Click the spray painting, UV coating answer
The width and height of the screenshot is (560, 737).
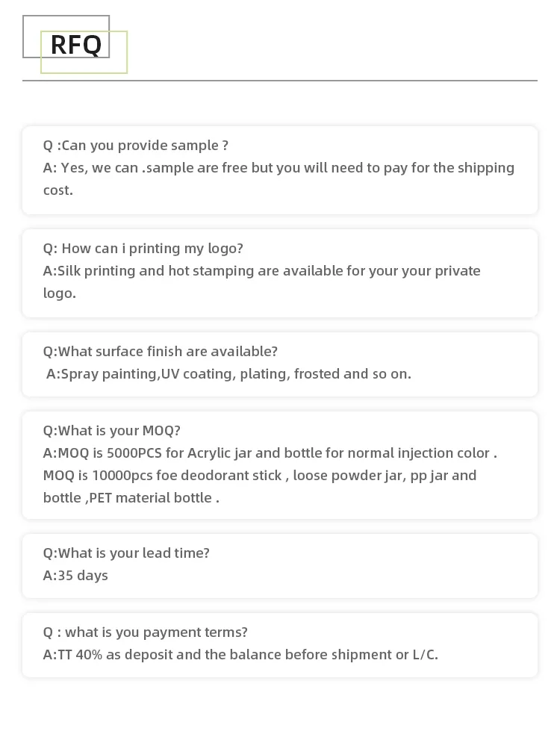[x=228, y=373]
